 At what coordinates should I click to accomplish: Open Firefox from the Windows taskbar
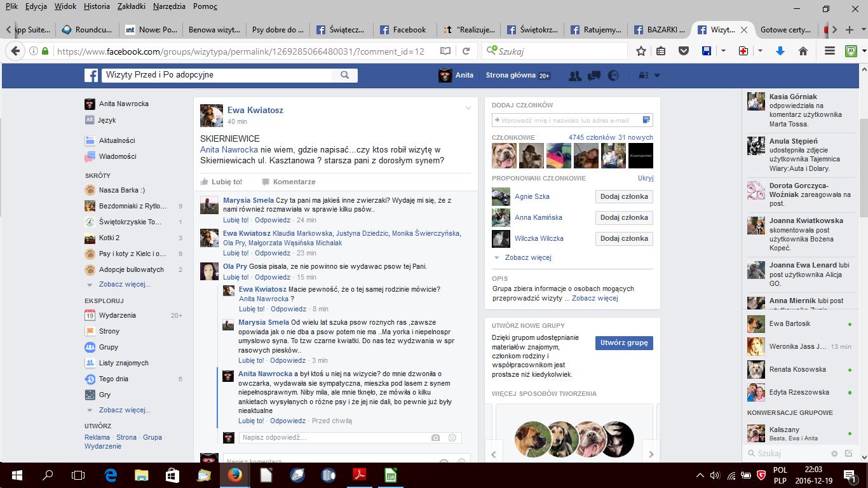pos(234,475)
